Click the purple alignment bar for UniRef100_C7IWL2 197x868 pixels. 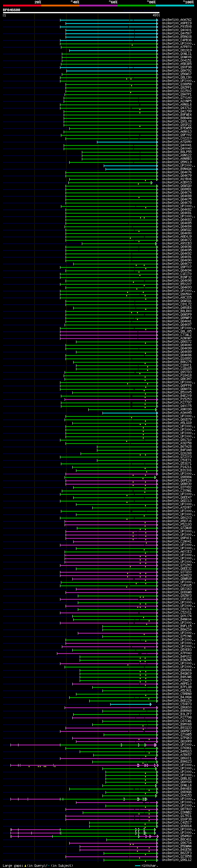109,335
